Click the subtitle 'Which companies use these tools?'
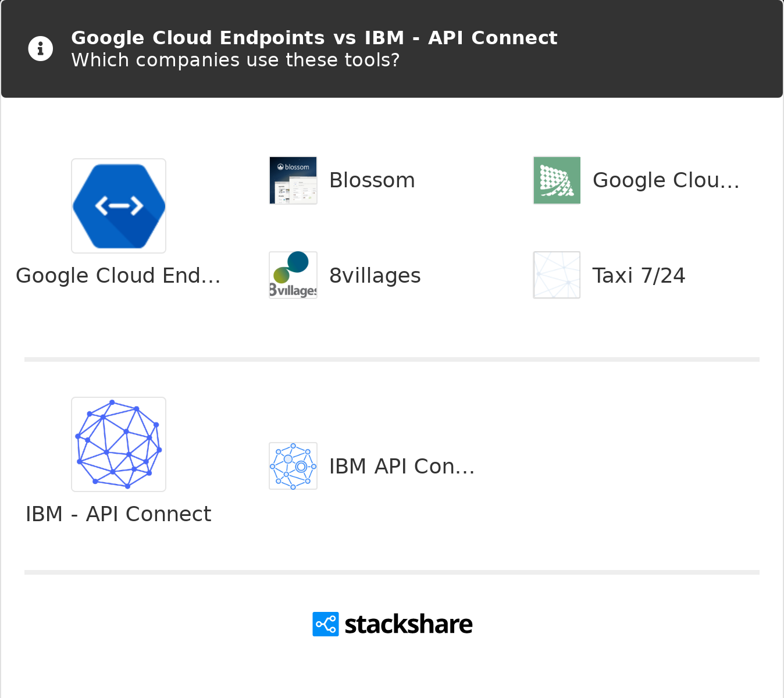 click(236, 60)
